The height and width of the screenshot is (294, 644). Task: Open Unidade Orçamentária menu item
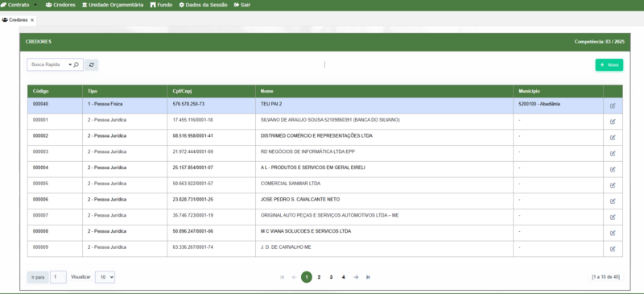click(113, 5)
